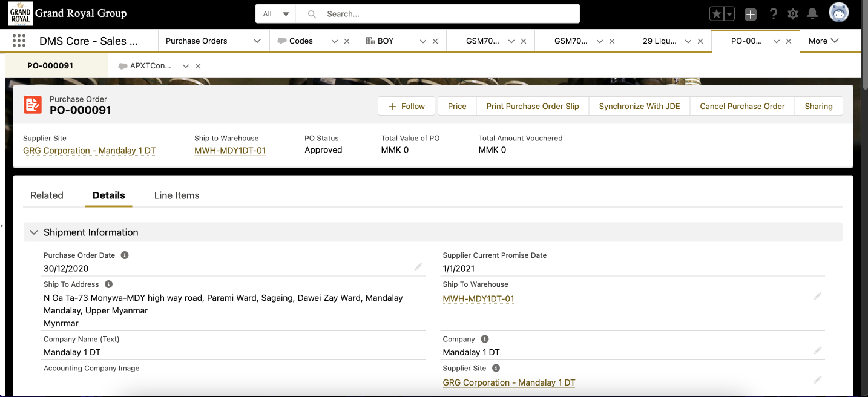
Task: Show Company field info icon
Action: [484, 340]
